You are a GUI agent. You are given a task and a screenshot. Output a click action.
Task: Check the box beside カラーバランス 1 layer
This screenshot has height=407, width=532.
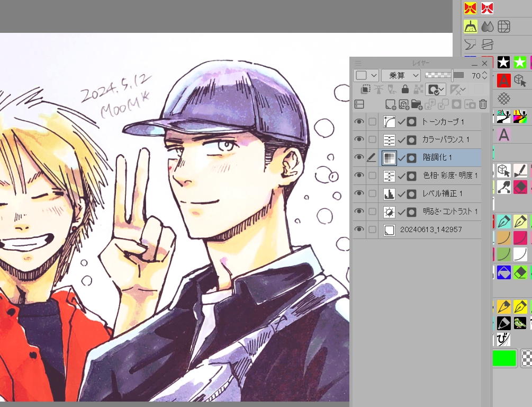point(373,140)
